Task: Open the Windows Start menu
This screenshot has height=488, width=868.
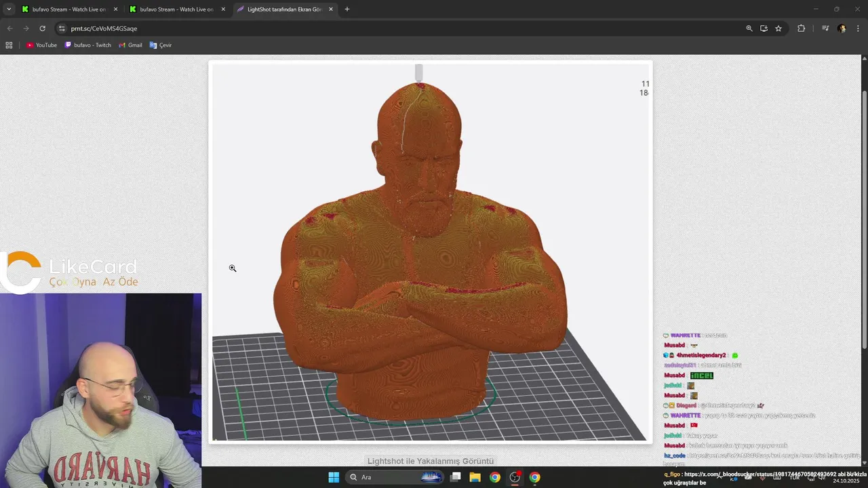Action: point(334,477)
